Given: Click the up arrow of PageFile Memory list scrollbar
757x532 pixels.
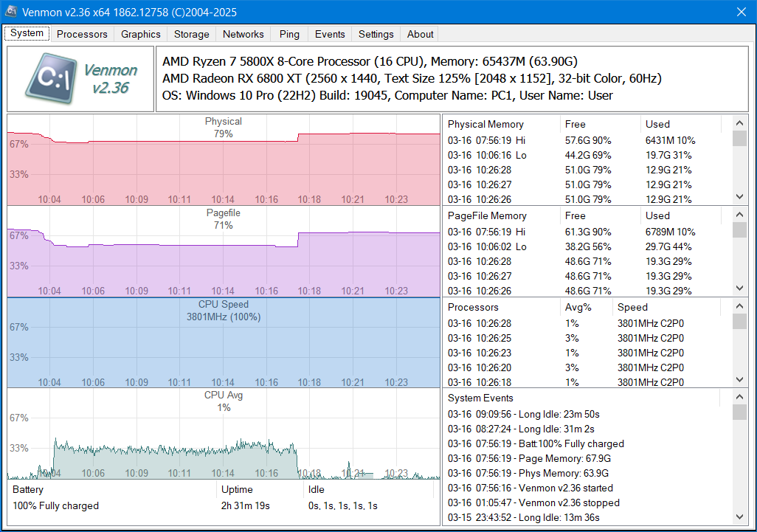Looking at the screenshot, I should (x=739, y=214).
